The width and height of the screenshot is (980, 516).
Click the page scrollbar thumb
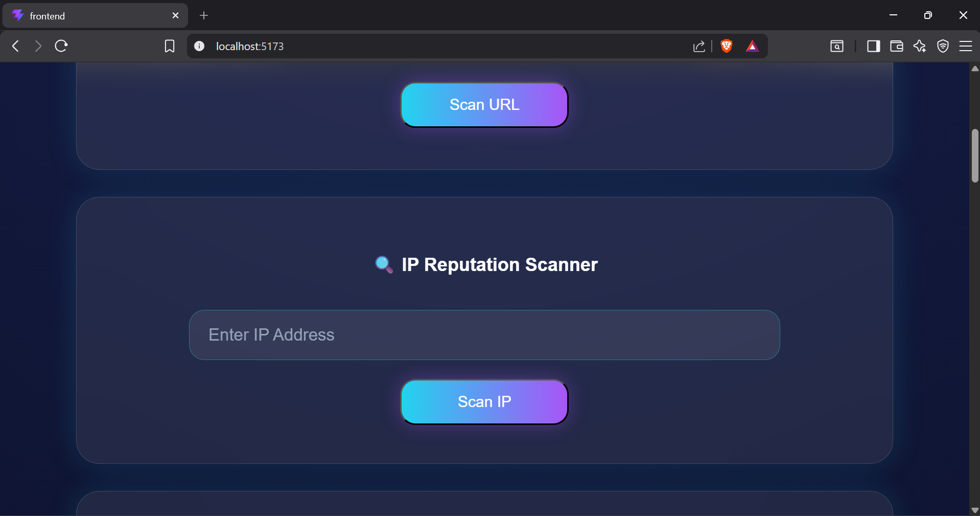tap(975, 156)
